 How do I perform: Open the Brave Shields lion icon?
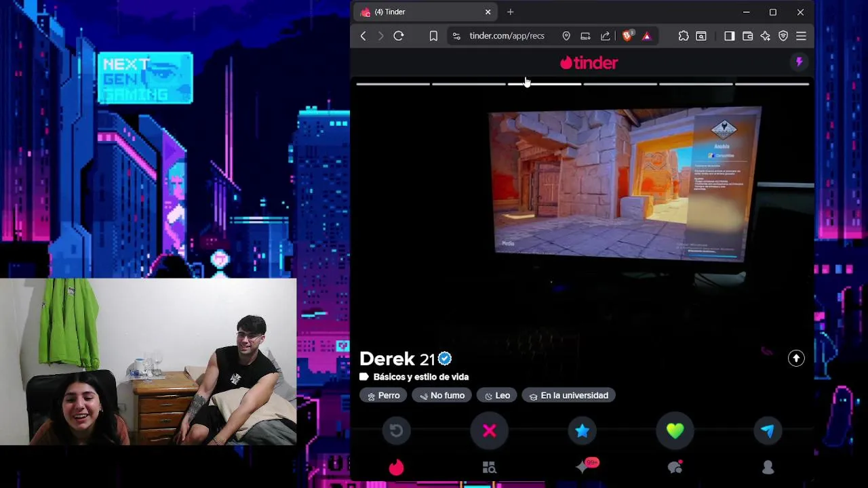628,35
